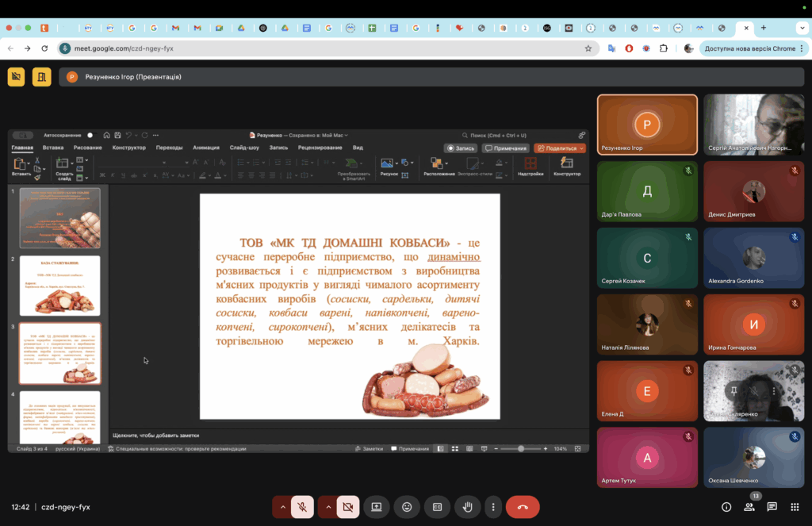The image size is (812, 526).
Task: Click the Create slide (Создать слайд) icon
Action: (x=63, y=163)
